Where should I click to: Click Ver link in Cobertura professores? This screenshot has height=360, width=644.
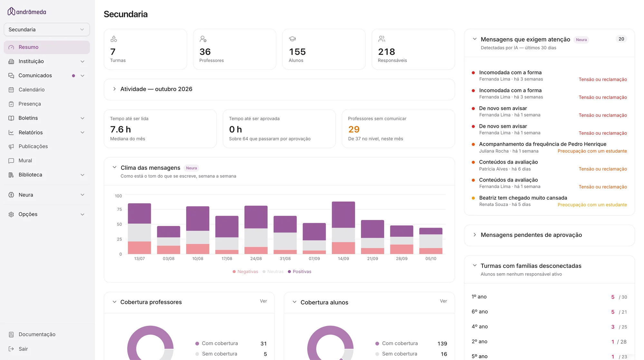click(x=263, y=301)
